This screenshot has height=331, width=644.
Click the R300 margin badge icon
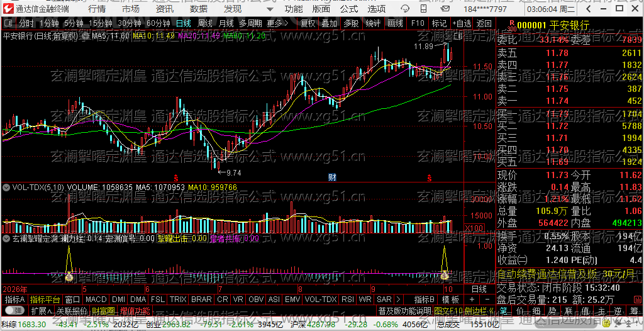pyautogui.click(x=512, y=26)
